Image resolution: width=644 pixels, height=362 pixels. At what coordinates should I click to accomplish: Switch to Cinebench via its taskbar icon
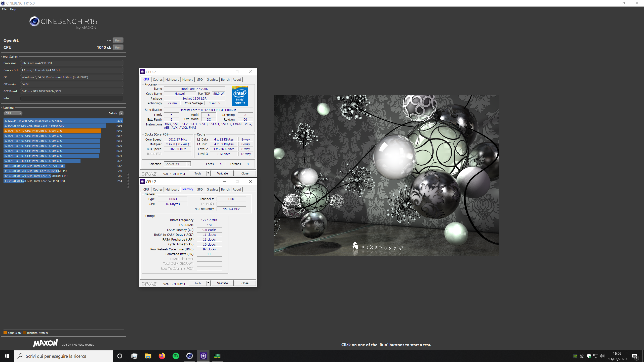coord(189,356)
